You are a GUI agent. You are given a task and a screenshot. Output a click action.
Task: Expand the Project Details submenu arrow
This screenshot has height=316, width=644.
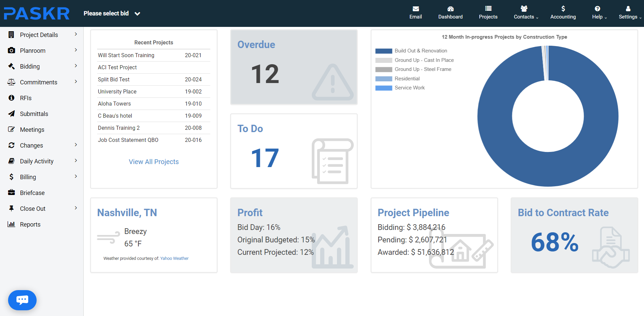click(76, 34)
